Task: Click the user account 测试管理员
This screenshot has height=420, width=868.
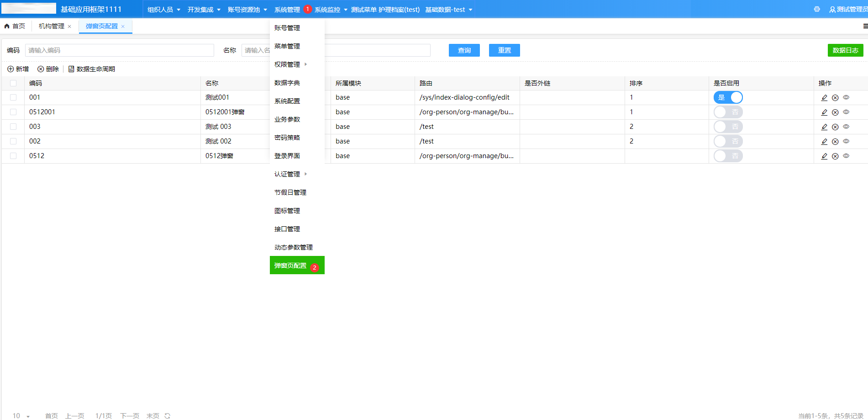Action: point(848,9)
